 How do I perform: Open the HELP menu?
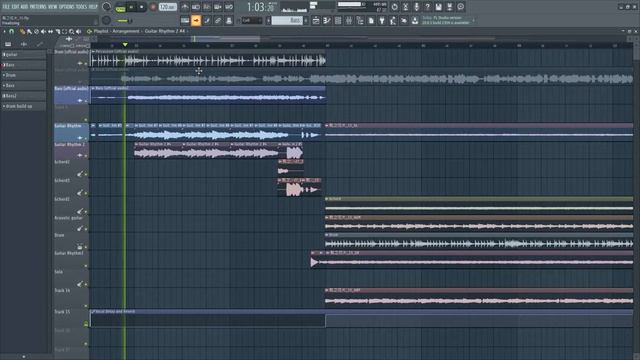pyautogui.click(x=93, y=7)
